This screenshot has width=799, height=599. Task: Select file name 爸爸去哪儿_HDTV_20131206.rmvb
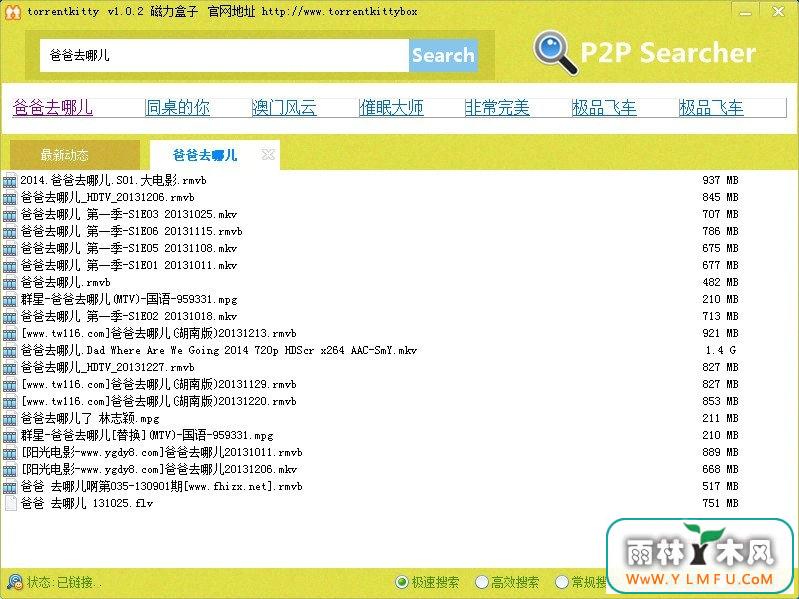pyautogui.click(x=108, y=198)
